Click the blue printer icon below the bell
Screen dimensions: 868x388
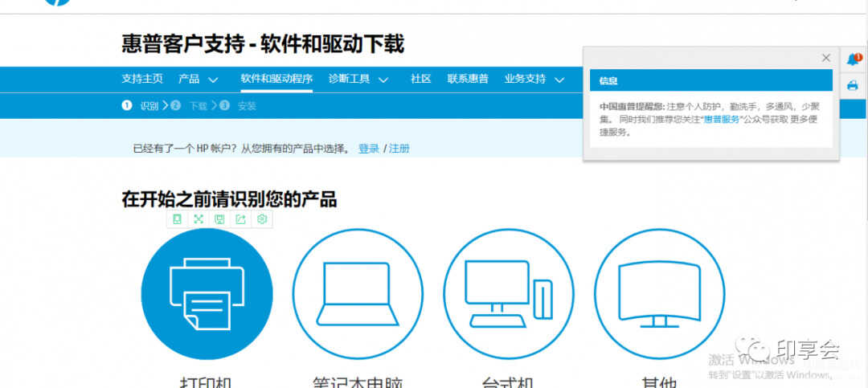point(853,85)
